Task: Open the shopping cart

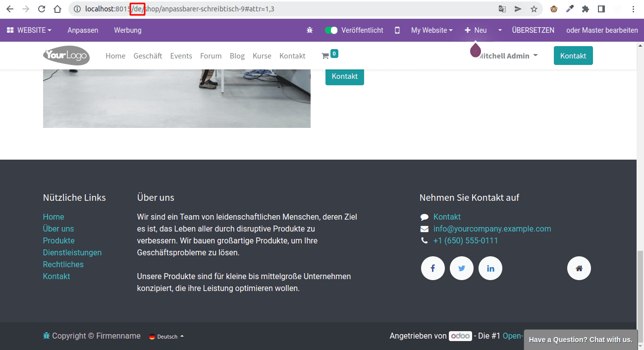Action: pyautogui.click(x=330, y=55)
